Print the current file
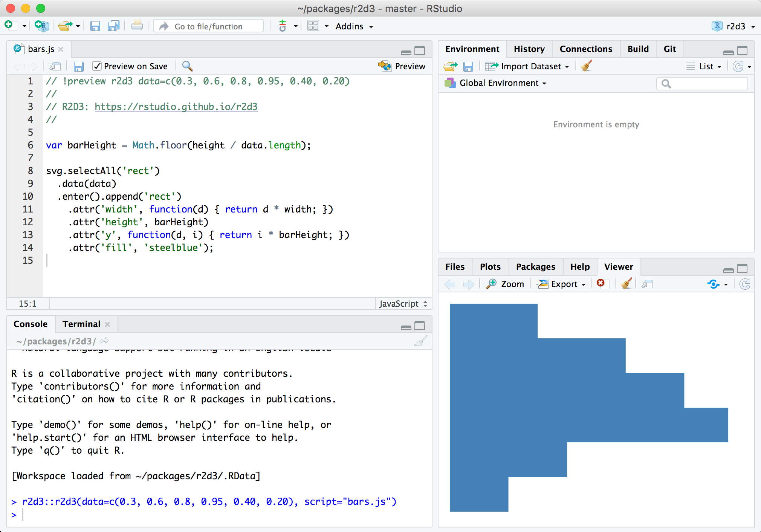 pyautogui.click(x=136, y=26)
